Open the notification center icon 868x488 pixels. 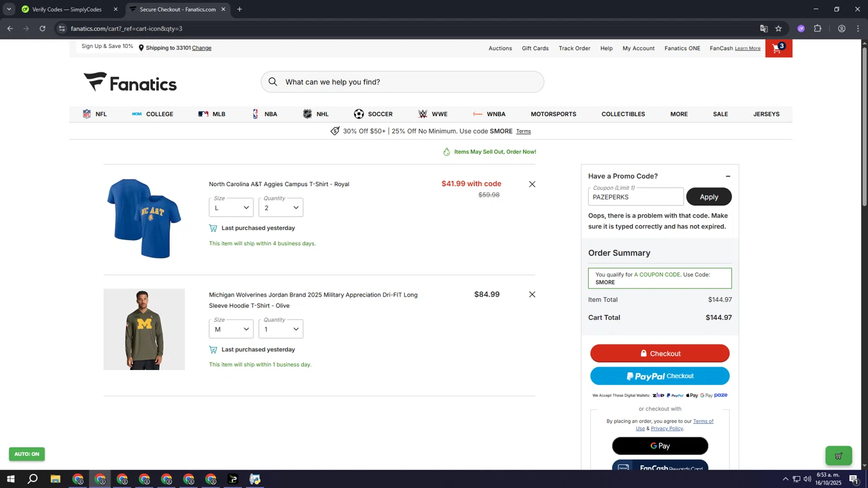click(854, 479)
